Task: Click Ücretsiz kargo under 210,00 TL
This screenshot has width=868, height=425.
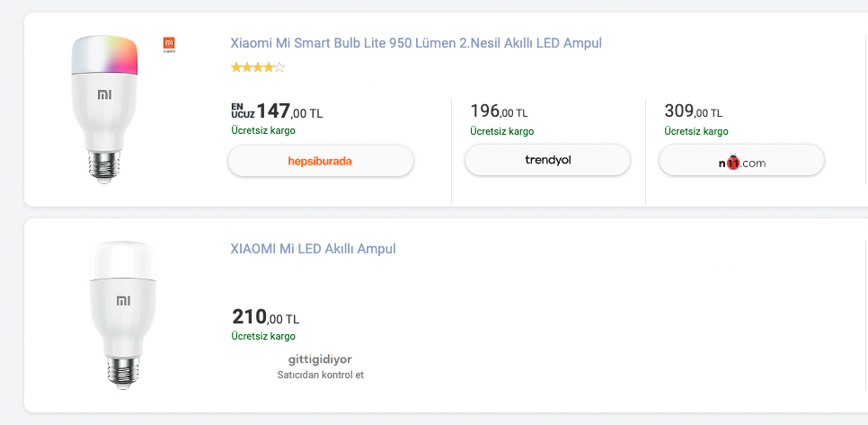Action: [263, 336]
